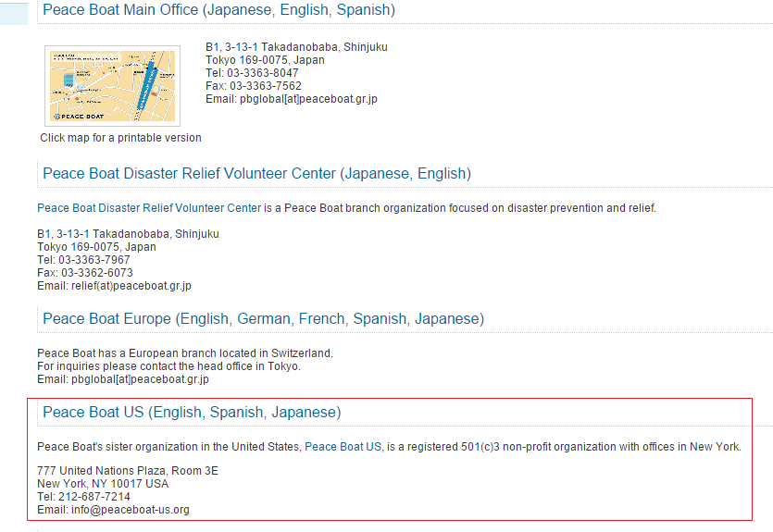Open the Peace Boat office map thumbnail
This screenshot has width=773, height=532.
pos(112,86)
